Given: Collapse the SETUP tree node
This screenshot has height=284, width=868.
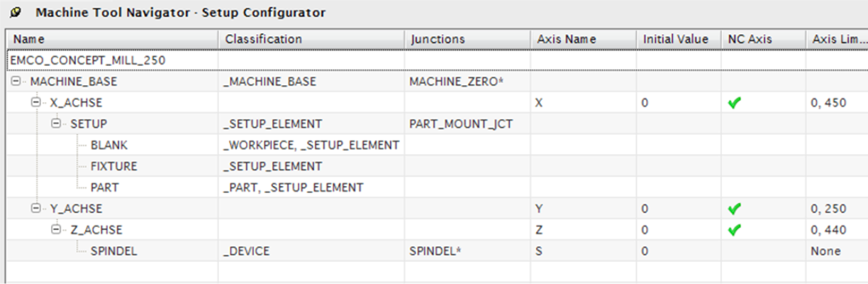Looking at the screenshot, I should pyautogui.click(x=56, y=124).
